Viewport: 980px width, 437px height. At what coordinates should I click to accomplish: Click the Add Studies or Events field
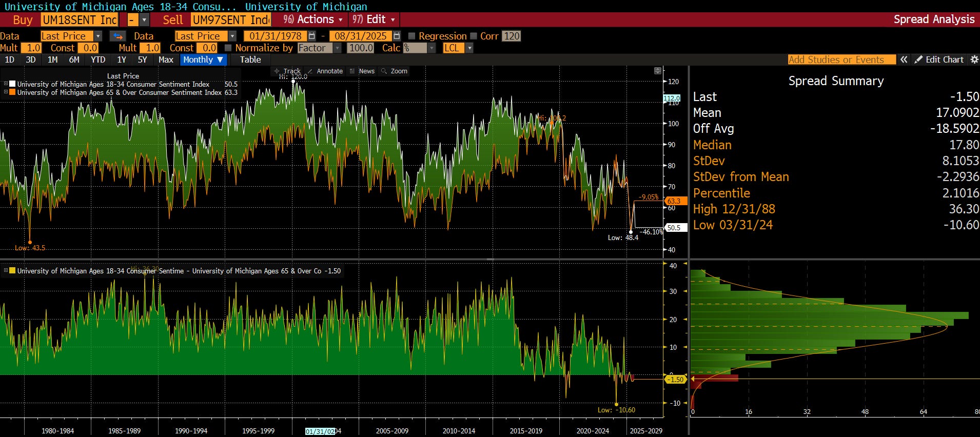coord(841,59)
